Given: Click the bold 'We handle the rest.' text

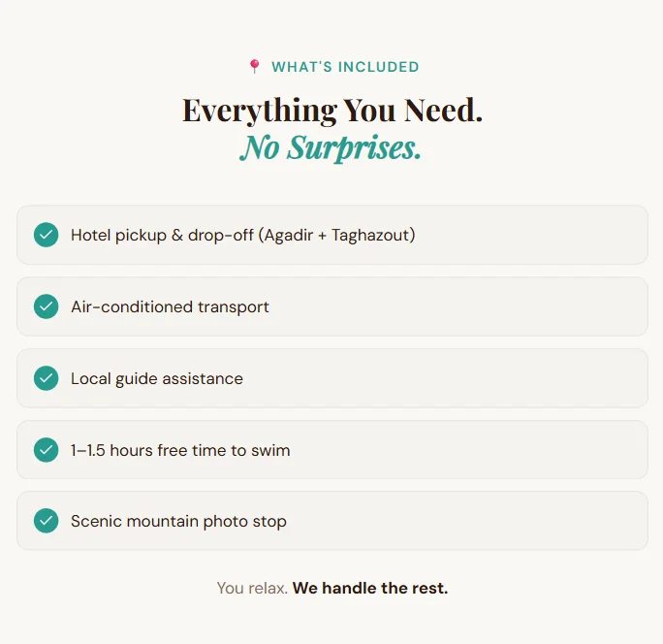Looking at the screenshot, I should [x=370, y=588].
